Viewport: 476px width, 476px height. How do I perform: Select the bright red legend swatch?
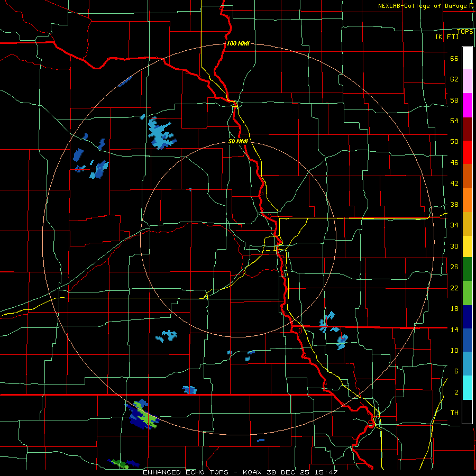(467, 152)
